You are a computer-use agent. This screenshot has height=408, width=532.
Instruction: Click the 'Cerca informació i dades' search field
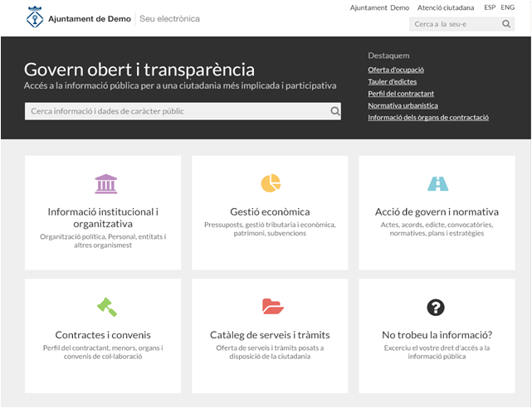click(x=176, y=111)
